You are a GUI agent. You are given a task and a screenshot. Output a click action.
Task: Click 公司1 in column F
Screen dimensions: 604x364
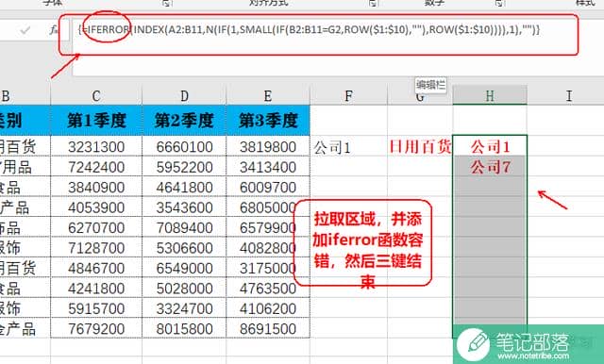pos(348,146)
